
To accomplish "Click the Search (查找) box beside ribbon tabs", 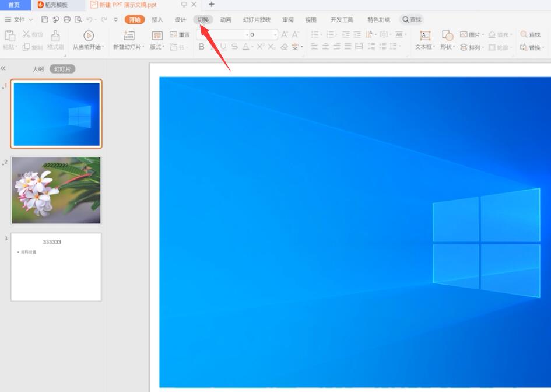I will 412,20.
